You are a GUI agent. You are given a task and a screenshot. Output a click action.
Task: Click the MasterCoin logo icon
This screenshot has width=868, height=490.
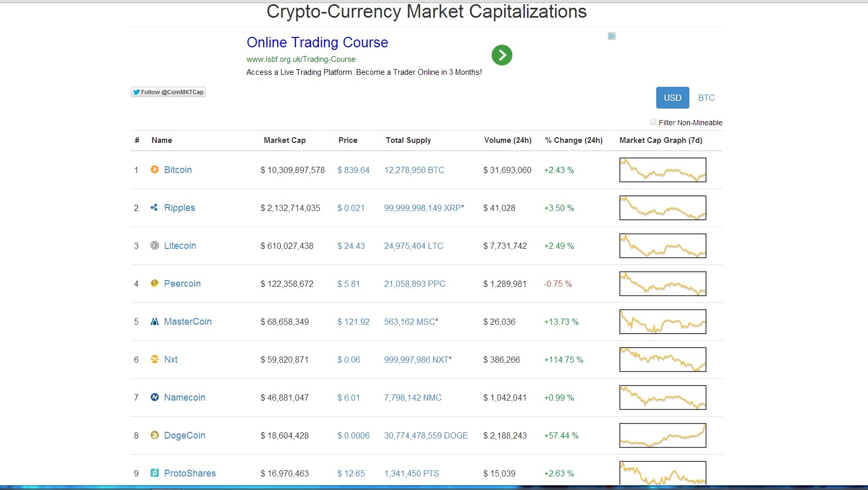[x=154, y=321]
